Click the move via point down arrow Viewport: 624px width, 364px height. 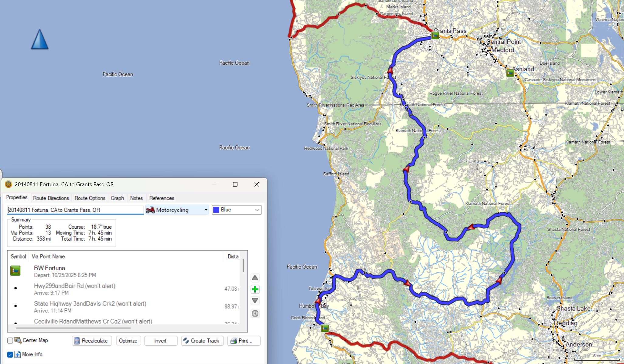click(255, 301)
